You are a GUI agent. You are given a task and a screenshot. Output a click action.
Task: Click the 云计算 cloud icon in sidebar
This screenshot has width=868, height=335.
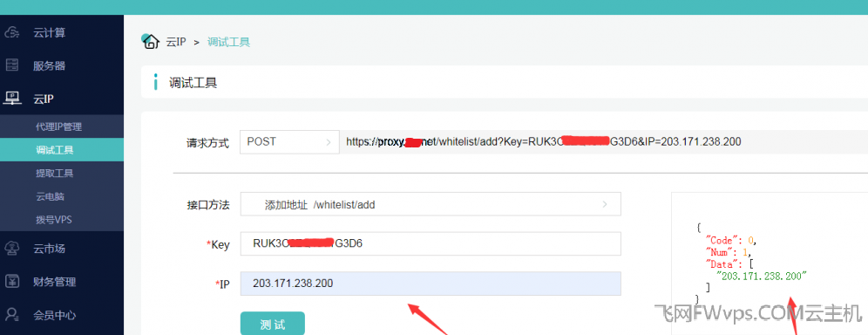(x=12, y=32)
